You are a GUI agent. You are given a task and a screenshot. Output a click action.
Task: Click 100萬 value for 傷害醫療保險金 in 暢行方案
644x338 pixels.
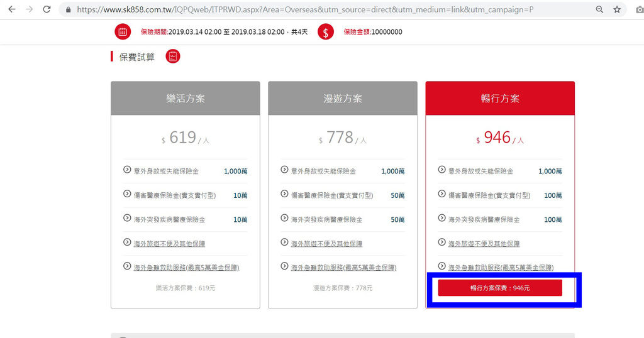coord(553,195)
